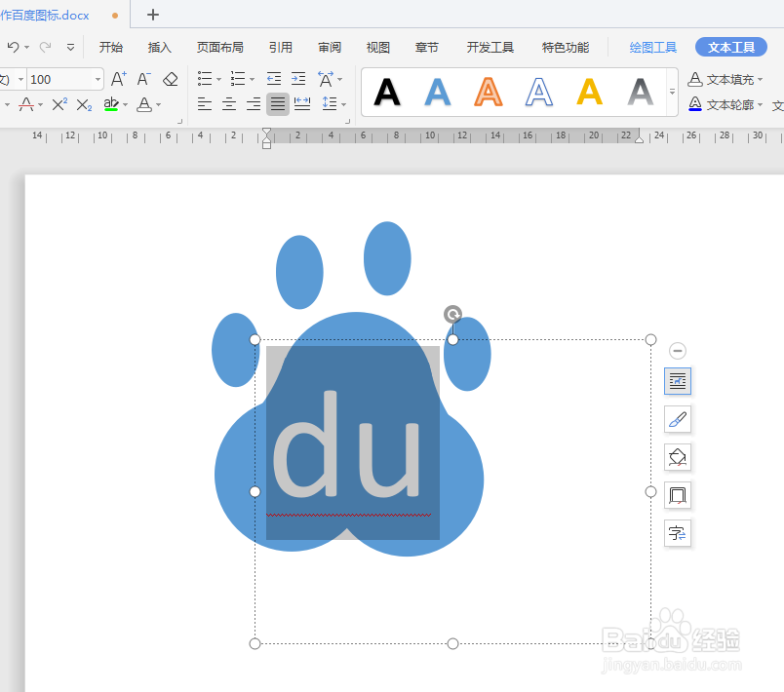This screenshot has height=692, width=784.
Task: Switch to the 开发工具 tab
Action: (x=490, y=48)
